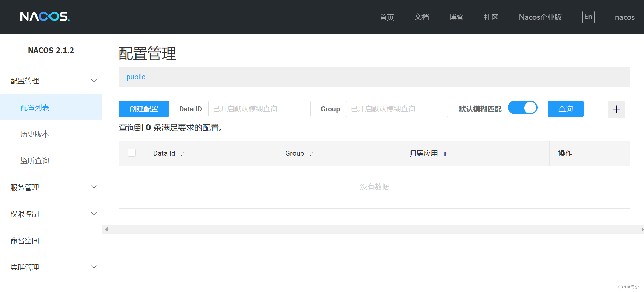Click 集群管理 menu label
This screenshot has width=644, height=292.
click(25, 267)
